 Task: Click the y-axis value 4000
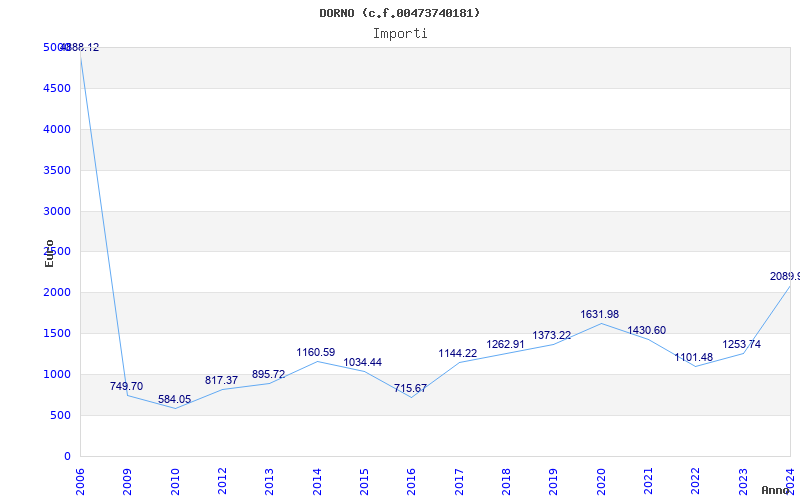pos(57,129)
